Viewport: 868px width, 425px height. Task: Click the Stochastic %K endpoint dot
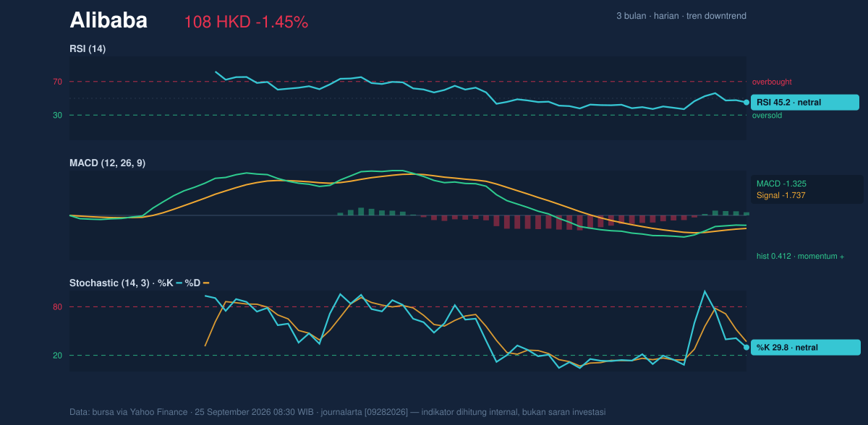click(746, 348)
